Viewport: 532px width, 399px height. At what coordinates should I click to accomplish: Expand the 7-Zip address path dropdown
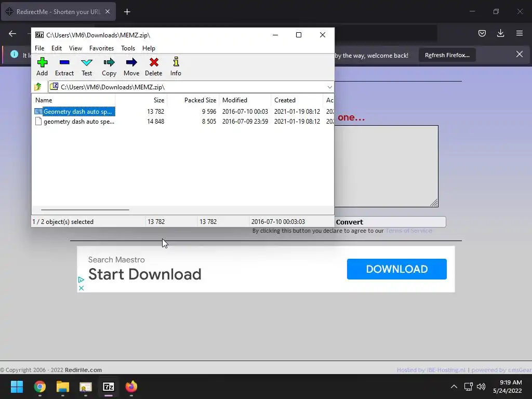pyautogui.click(x=329, y=87)
